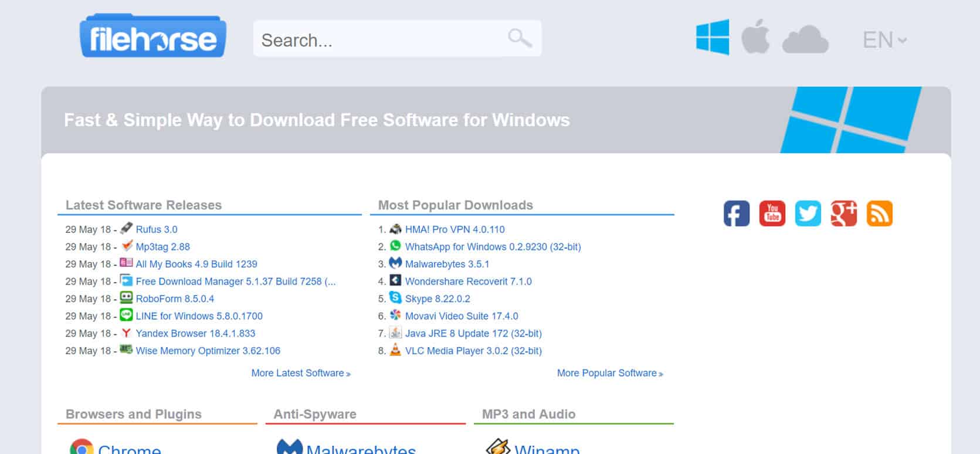980x454 pixels.
Task: Click More Latest Software link
Action: [301, 373]
